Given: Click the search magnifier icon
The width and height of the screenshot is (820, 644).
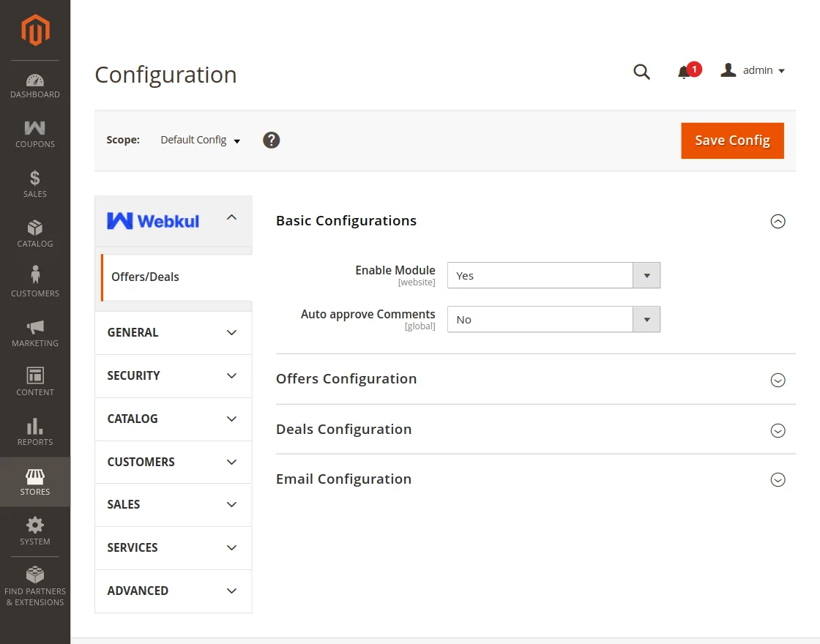Looking at the screenshot, I should 641,72.
